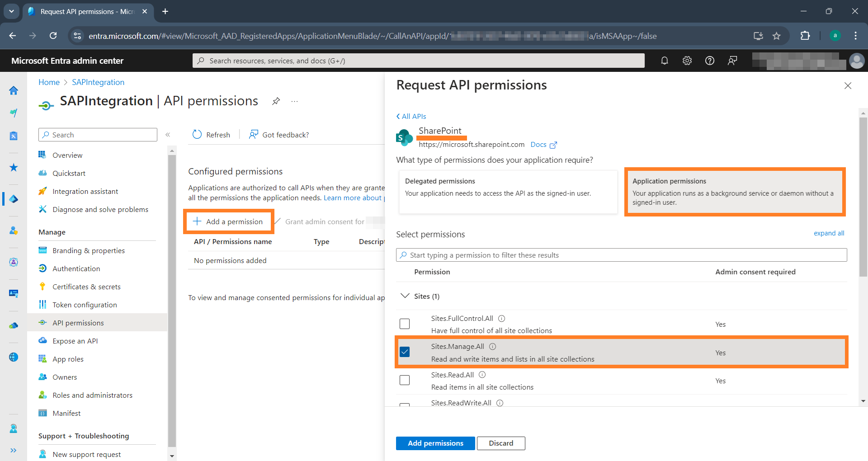
Task: Click Add permissions button
Action: (435, 443)
